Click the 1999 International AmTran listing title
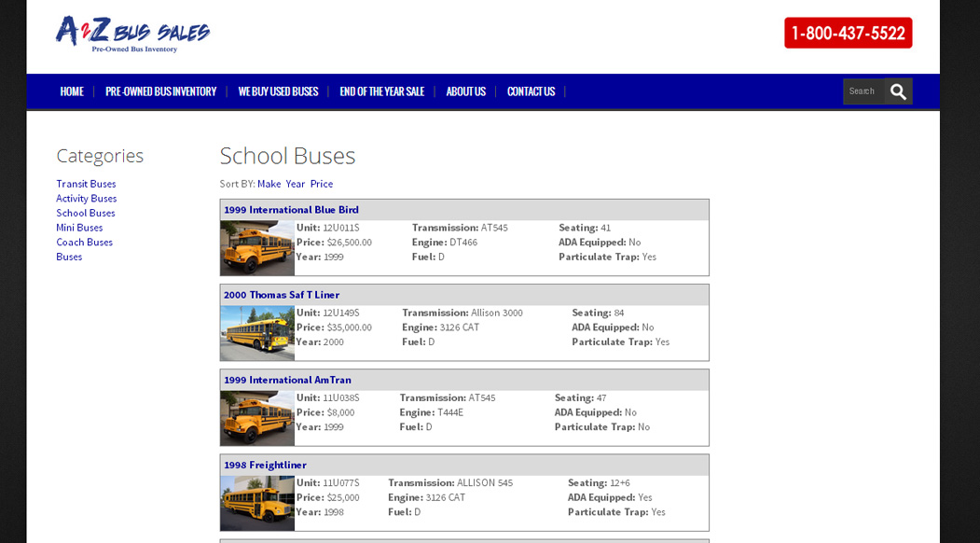The image size is (980, 543). 287,380
